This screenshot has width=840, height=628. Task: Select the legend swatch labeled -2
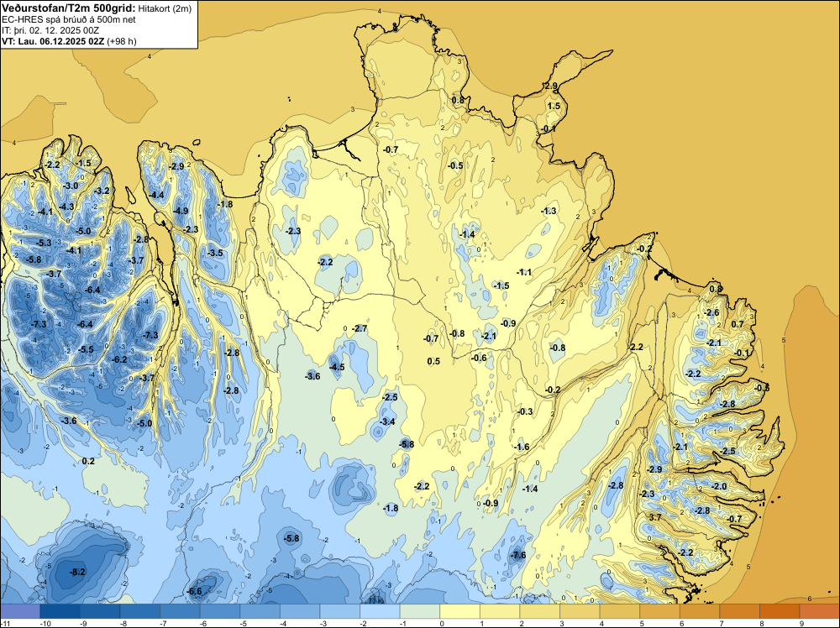[x=380, y=611]
